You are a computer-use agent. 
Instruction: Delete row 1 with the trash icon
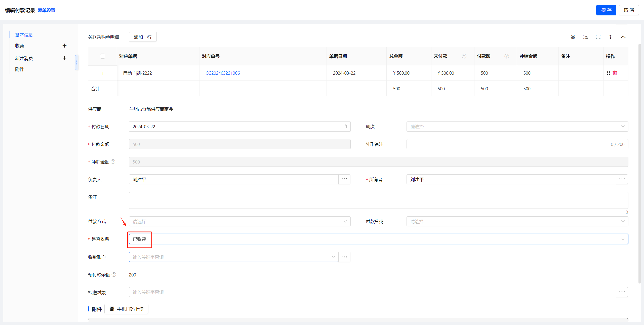[x=615, y=73]
